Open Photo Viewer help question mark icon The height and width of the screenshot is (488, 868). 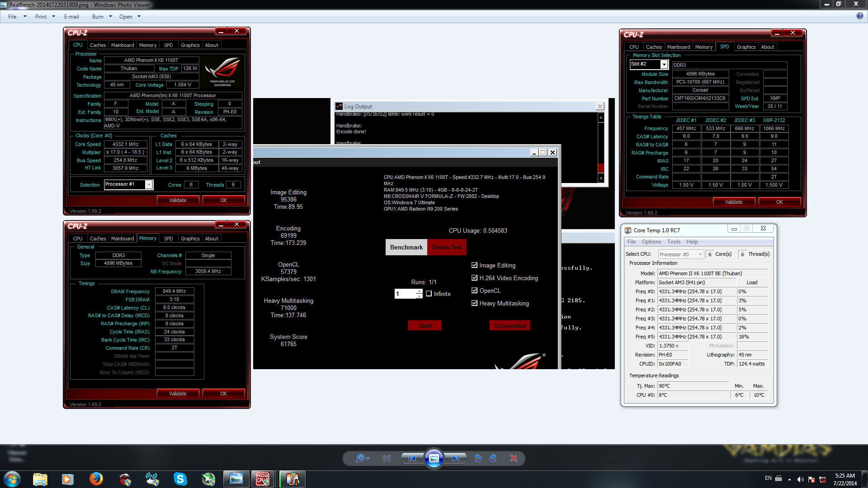[x=859, y=16]
